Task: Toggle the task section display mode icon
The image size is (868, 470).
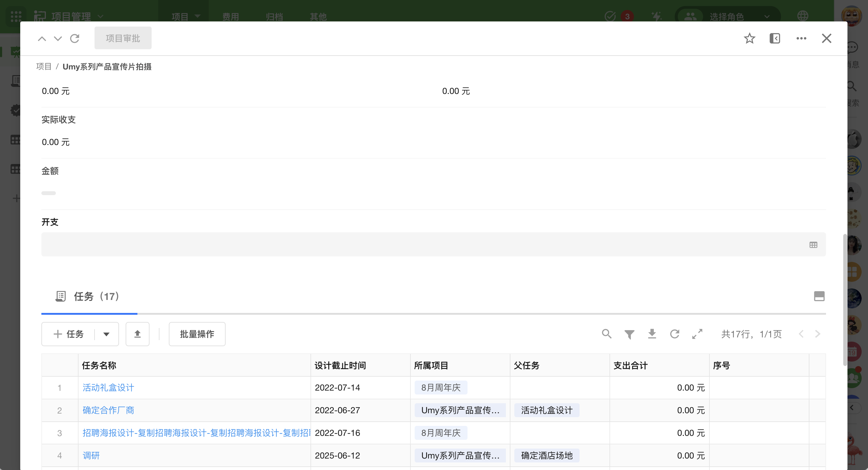Action: click(819, 296)
